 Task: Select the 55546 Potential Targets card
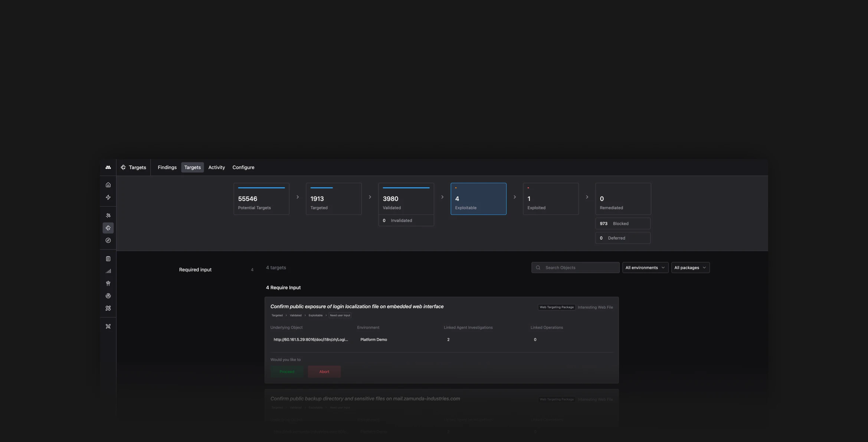click(x=261, y=199)
